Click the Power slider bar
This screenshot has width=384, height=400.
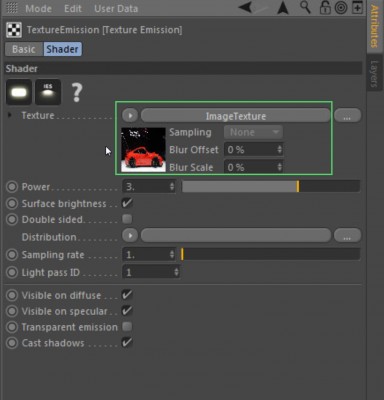[271, 187]
